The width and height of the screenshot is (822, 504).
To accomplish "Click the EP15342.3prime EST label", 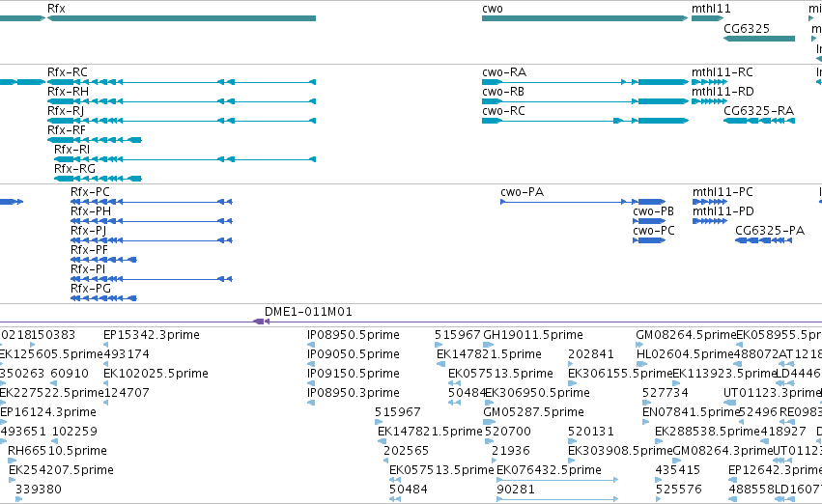I will (152, 335).
